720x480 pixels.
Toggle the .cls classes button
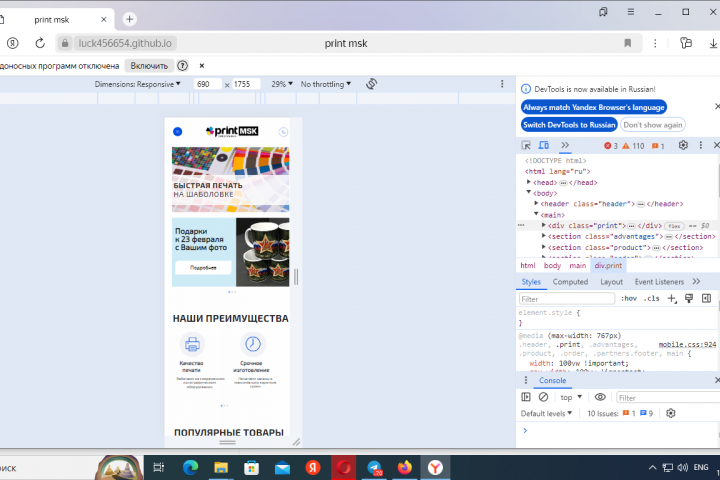pyautogui.click(x=652, y=299)
